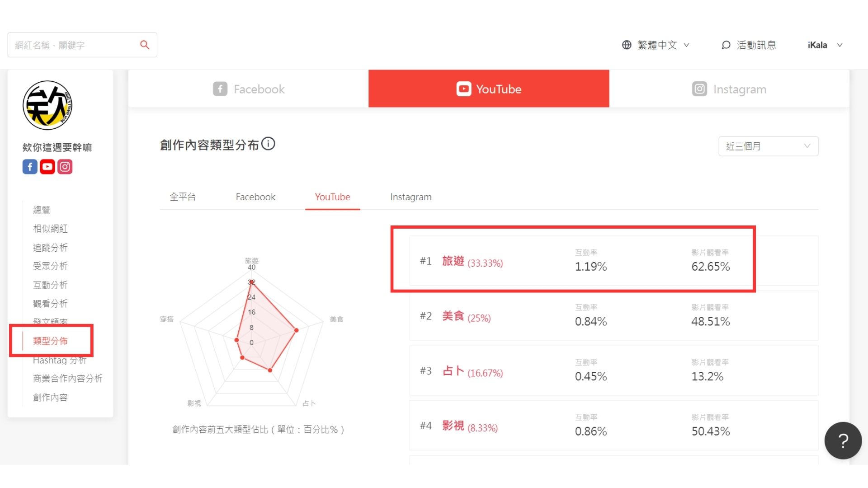The image size is (868, 488).
Task: Click the #1 旅遊 category link
Action: 453,261
